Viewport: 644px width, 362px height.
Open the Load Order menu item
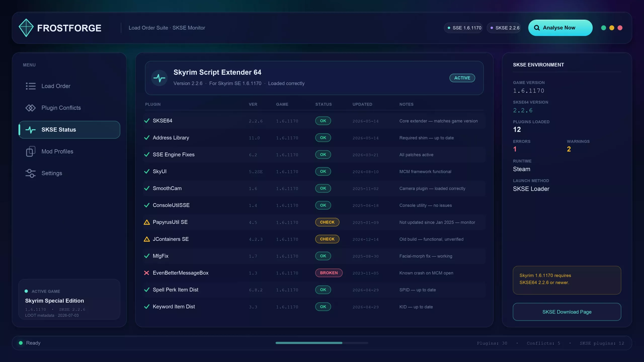coord(69,86)
